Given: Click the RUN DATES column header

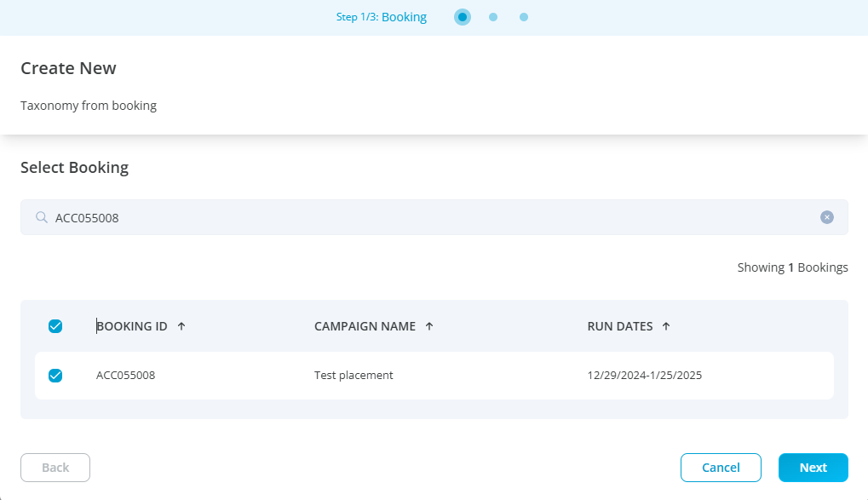Looking at the screenshot, I should tap(620, 326).
